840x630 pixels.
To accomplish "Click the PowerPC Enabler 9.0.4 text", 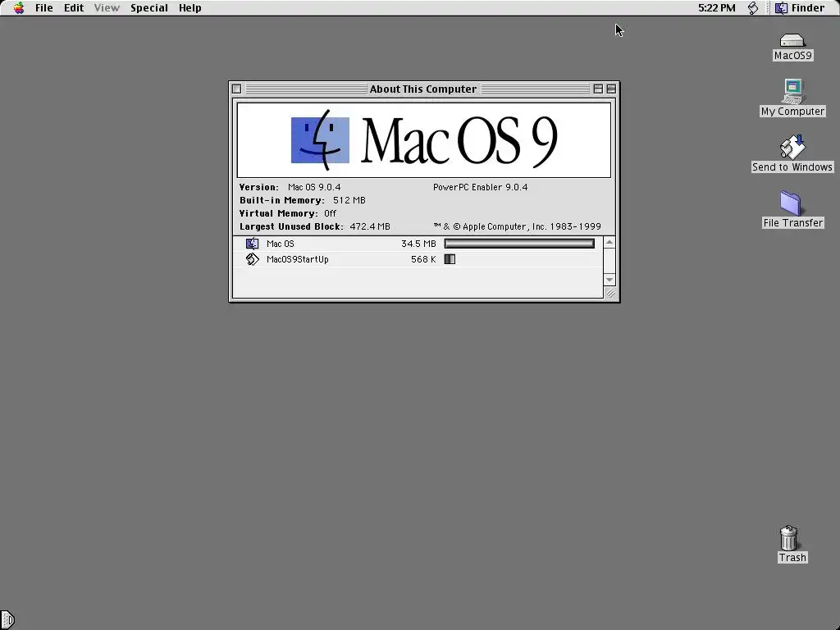I will [480, 187].
